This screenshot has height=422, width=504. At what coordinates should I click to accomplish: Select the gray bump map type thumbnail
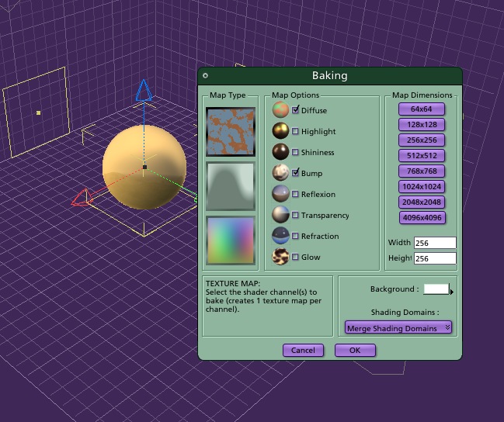click(x=231, y=186)
